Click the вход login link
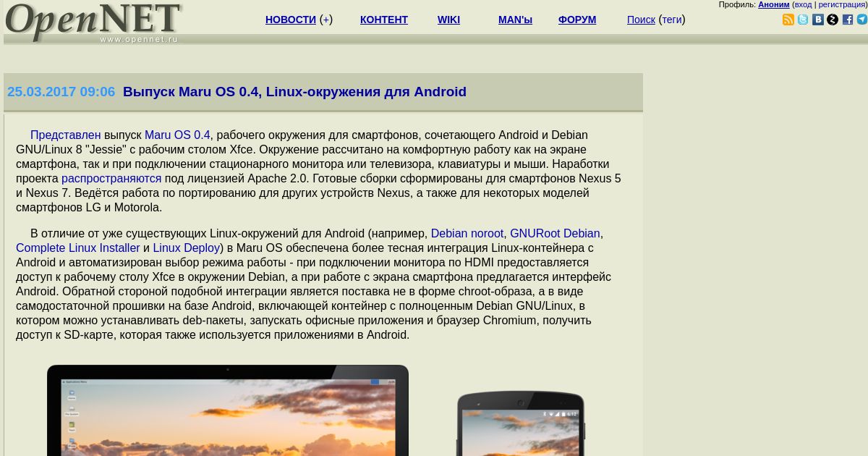This screenshot has height=456, width=868. [804, 4]
